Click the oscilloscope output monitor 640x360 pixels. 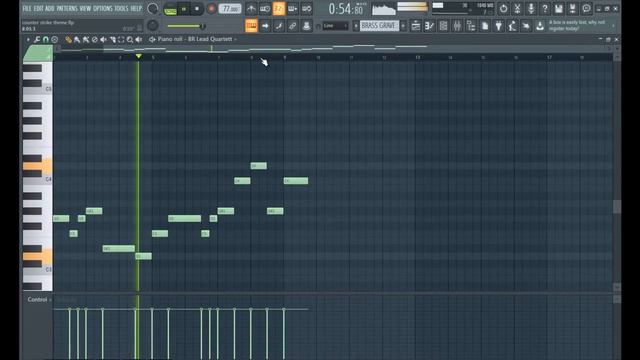(x=384, y=9)
